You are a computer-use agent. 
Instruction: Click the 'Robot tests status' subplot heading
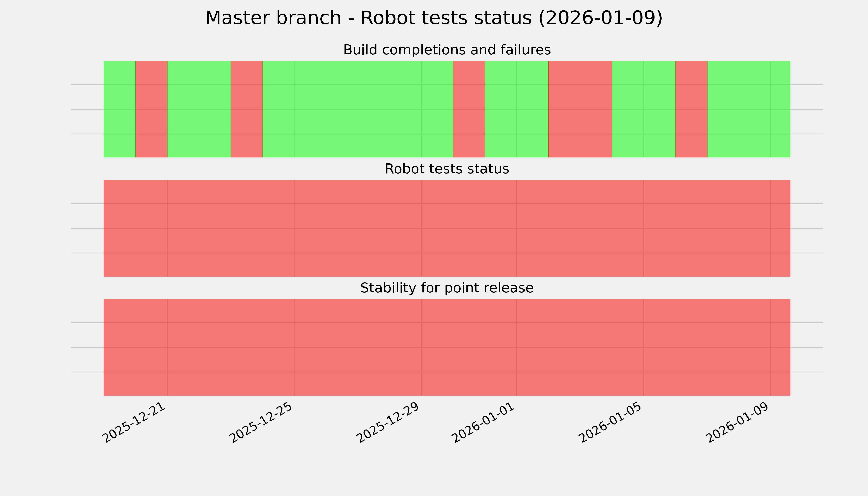[x=447, y=169]
